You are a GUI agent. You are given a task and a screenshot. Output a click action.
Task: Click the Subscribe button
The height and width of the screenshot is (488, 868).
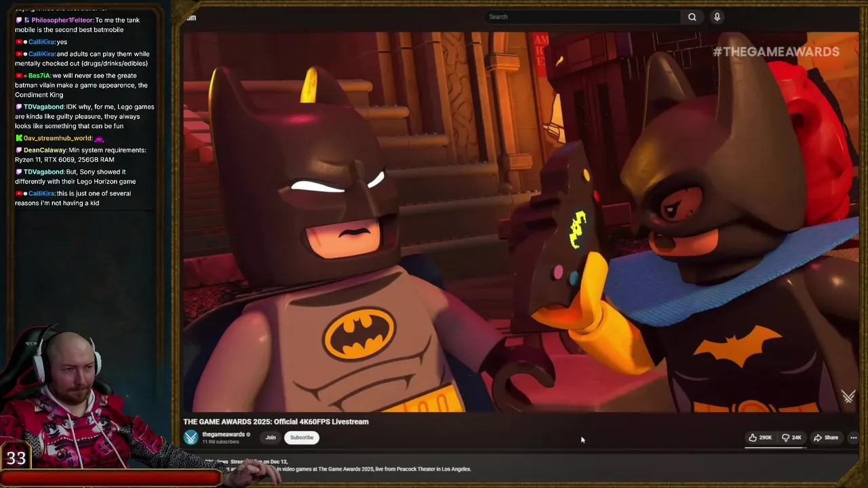point(302,438)
